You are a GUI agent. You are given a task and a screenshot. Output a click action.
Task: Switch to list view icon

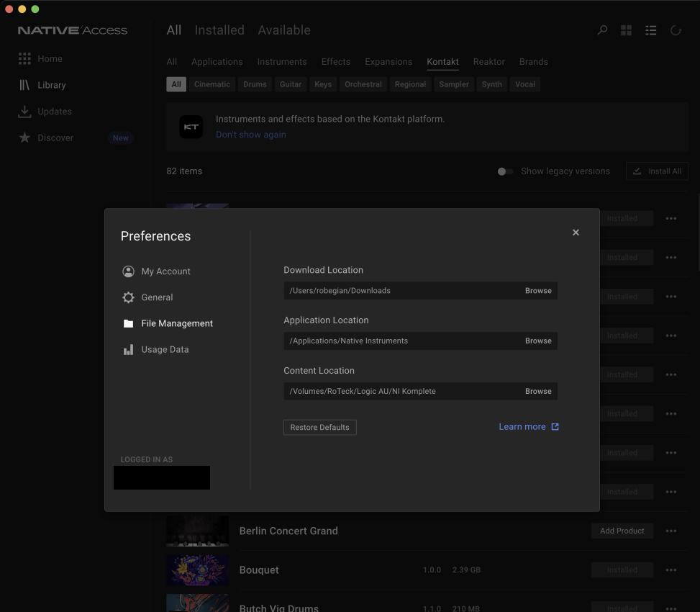(x=651, y=30)
